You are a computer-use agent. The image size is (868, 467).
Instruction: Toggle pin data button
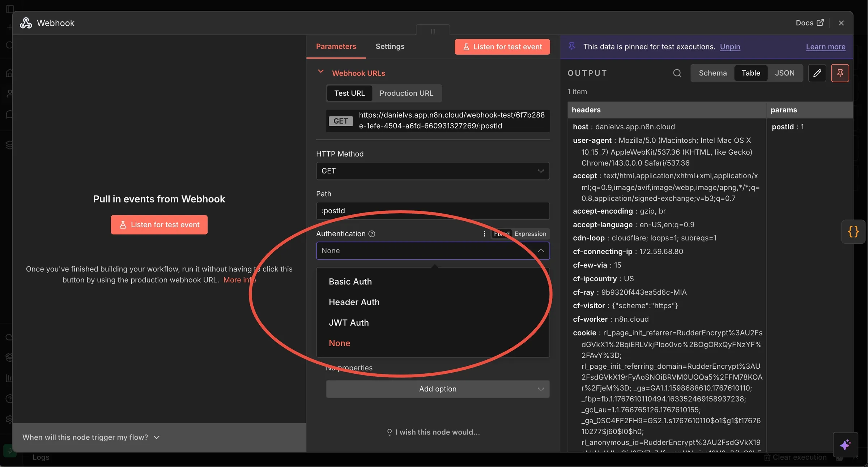pyautogui.click(x=840, y=73)
